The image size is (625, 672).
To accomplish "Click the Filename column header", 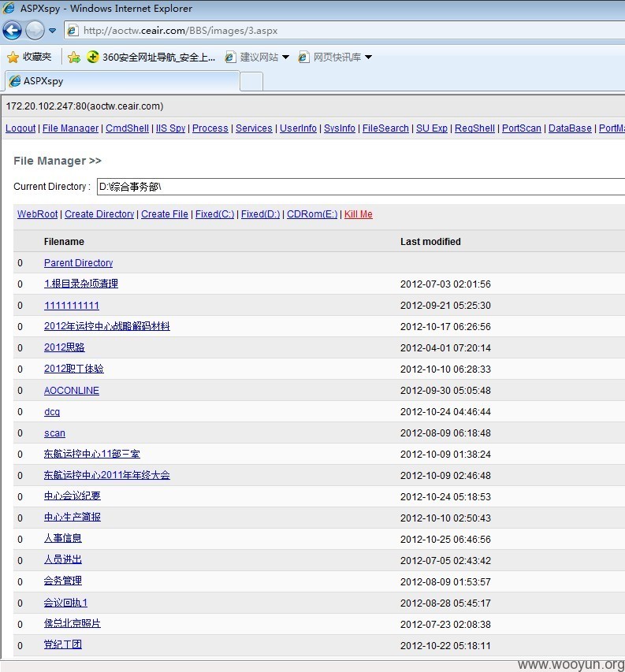I will click(64, 242).
